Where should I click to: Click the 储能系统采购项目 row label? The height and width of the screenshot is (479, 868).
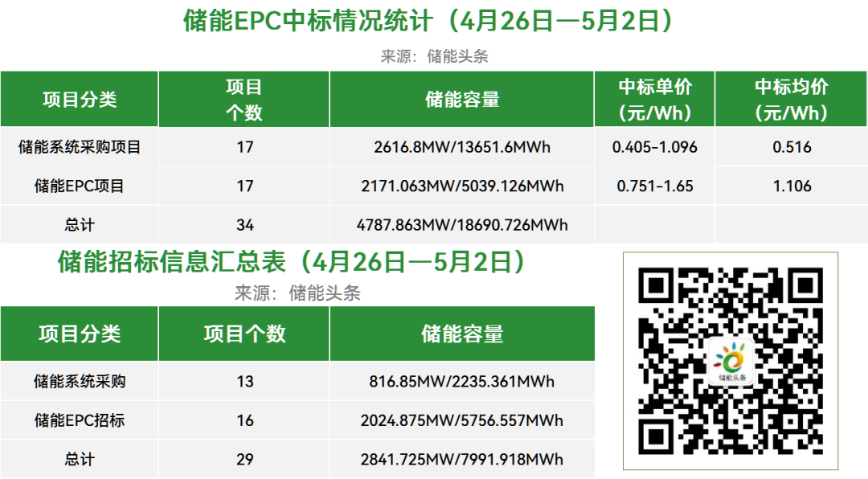point(80,147)
